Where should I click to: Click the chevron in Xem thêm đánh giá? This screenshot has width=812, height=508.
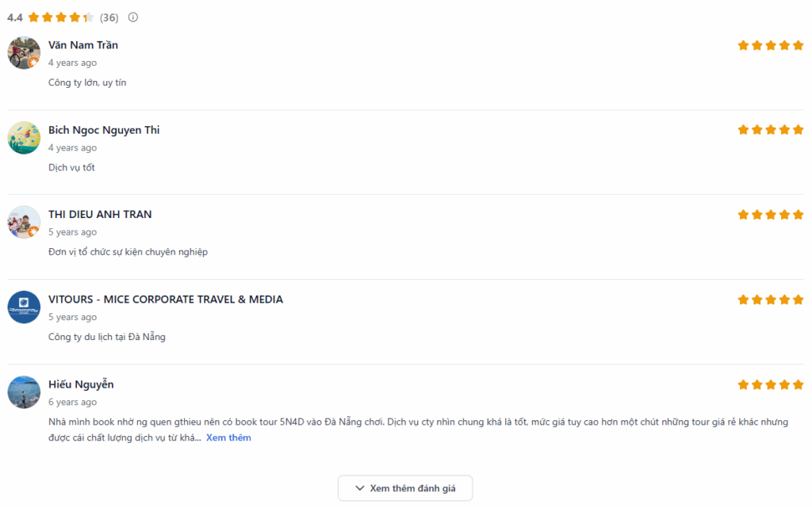[360, 488]
